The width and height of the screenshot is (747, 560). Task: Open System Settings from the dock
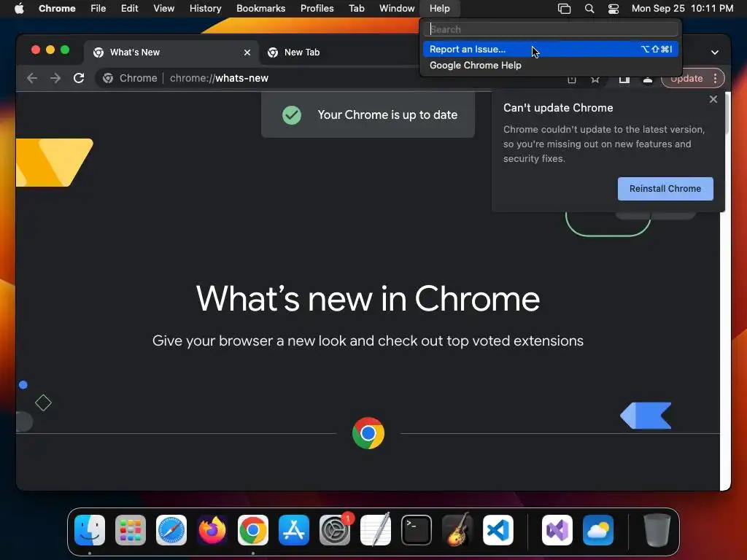tap(334, 530)
